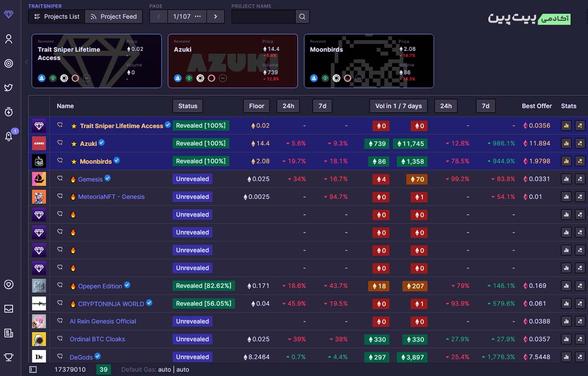Image resolution: width=588 pixels, height=376 pixels.
Task: Click OpenSea icon on Azuki card
Action: [x=178, y=78]
